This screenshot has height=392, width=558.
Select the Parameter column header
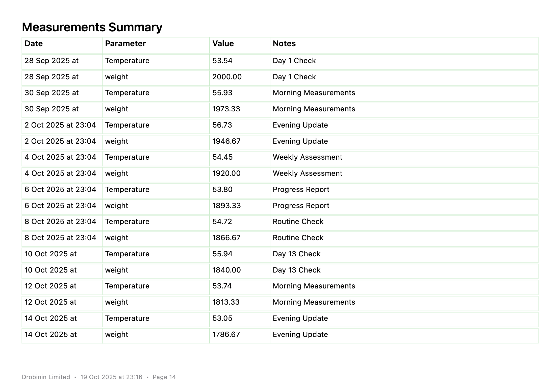point(125,44)
